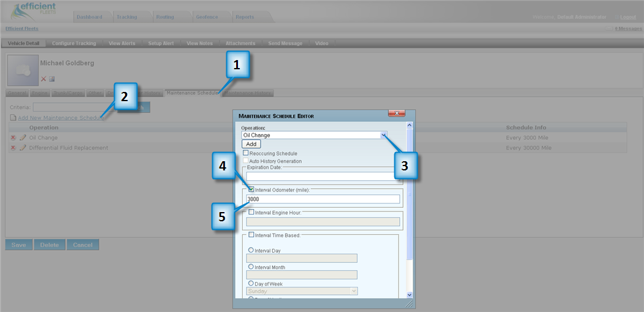644x312 pixels.
Task: Select Interval Month radio button
Action: point(251,267)
